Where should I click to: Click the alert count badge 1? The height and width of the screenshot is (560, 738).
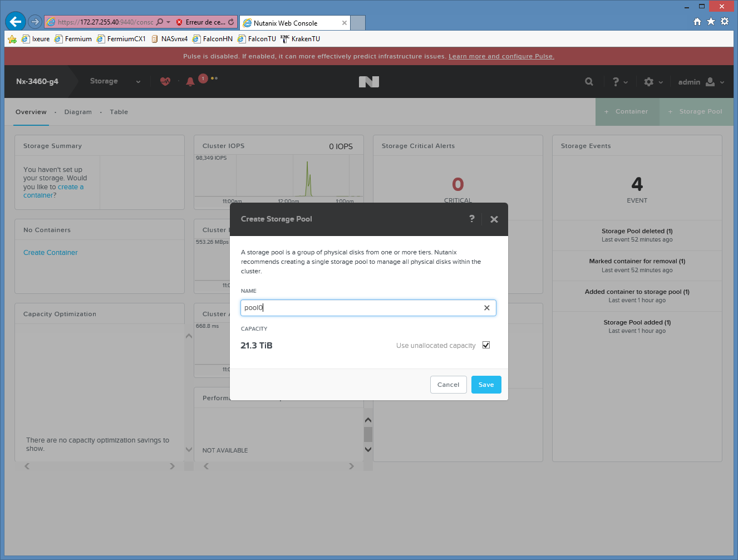tap(203, 78)
